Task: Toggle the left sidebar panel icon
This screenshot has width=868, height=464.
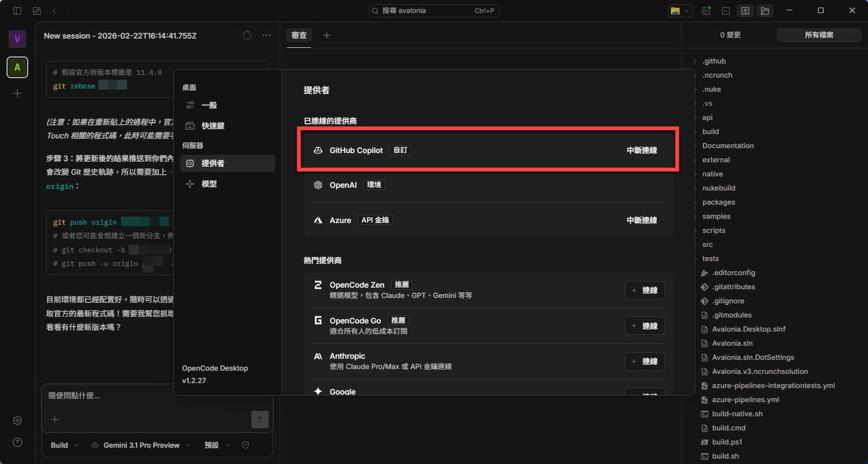Action: pos(17,11)
